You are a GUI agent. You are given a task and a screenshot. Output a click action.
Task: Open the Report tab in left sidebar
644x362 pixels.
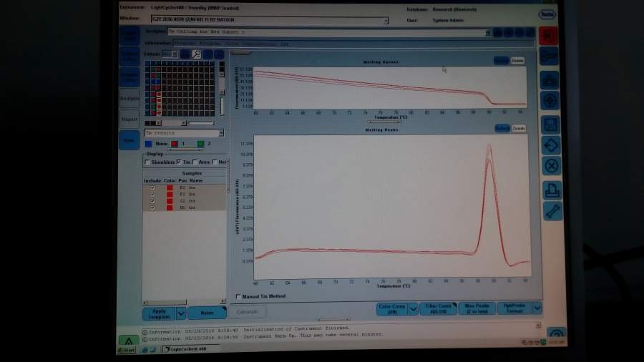coord(130,119)
